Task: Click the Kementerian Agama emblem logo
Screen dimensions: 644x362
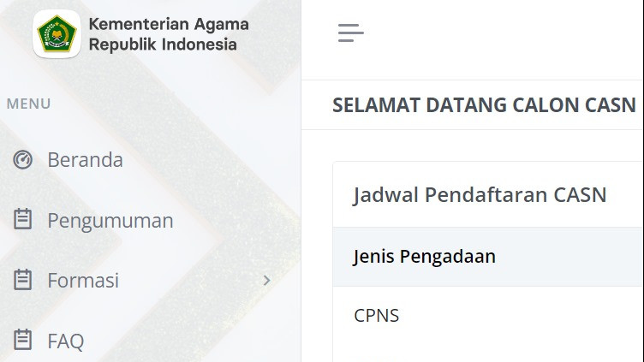Action: coord(57,34)
